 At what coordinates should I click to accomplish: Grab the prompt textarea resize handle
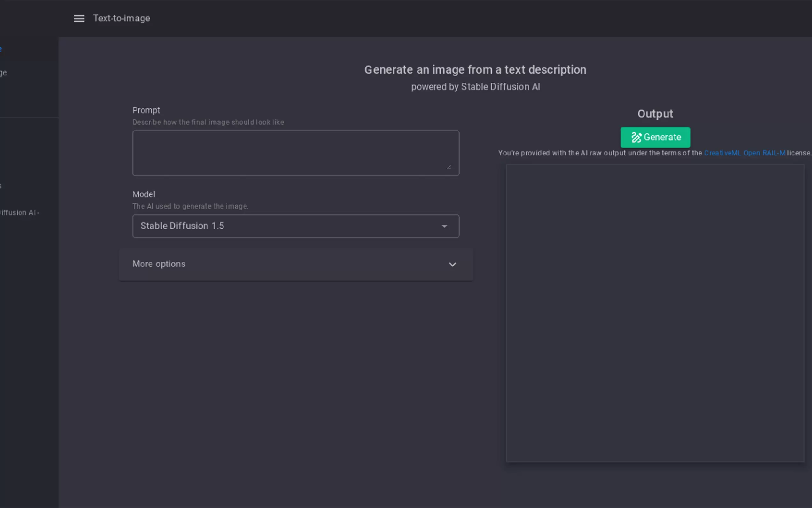click(x=449, y=167)
